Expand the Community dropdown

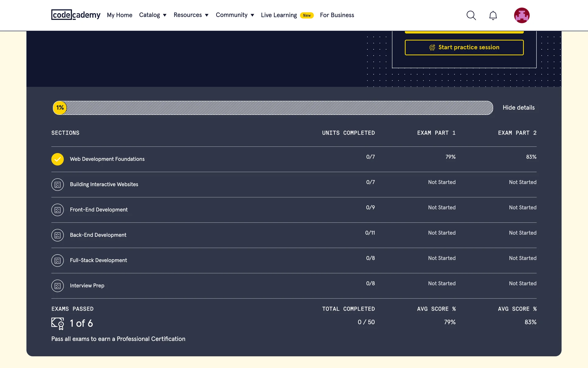(x=235, y=15)
